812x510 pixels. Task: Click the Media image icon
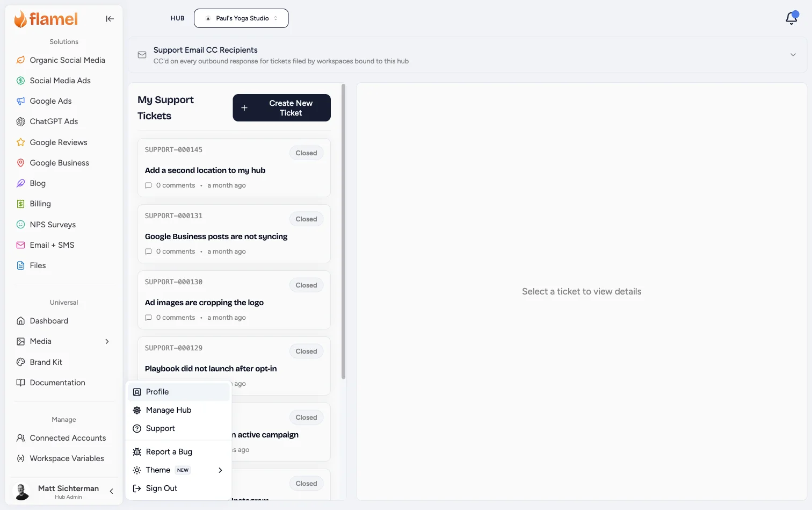click(x=20, y=341)
